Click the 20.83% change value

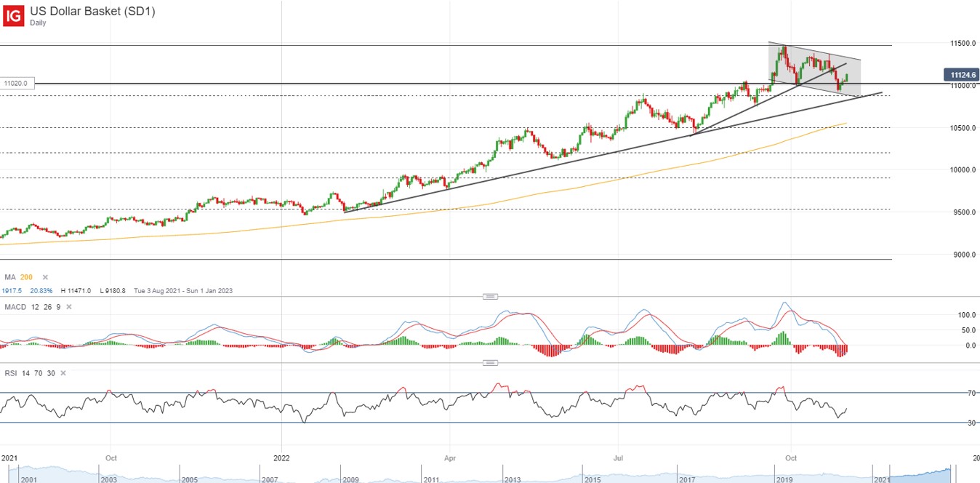point(41,290)
